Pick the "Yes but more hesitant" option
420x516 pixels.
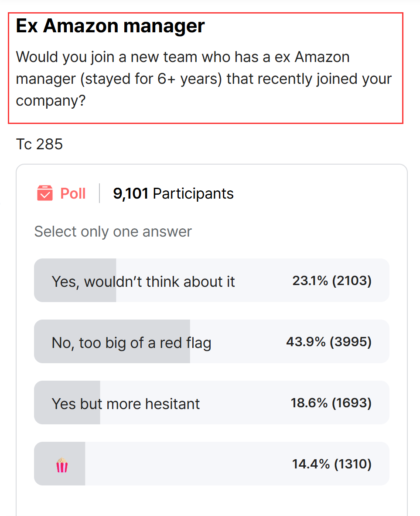click(x=212, y=402)
